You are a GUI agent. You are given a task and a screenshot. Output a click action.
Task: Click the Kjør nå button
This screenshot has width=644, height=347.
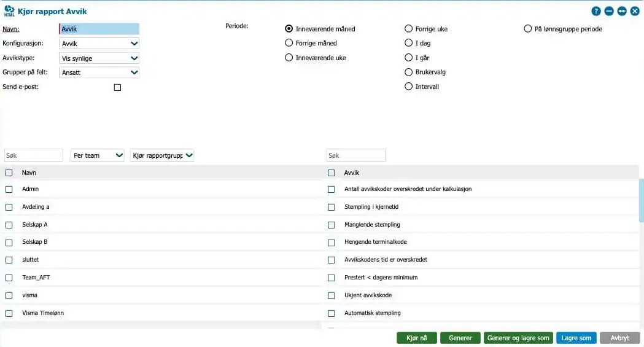point(416,338)
